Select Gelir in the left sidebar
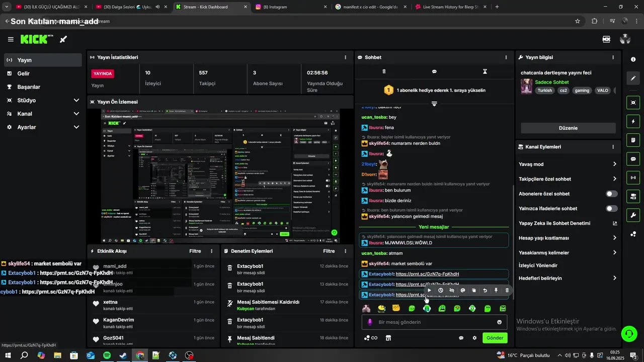Viewport: 644px width, 362px height. point(43,73)
